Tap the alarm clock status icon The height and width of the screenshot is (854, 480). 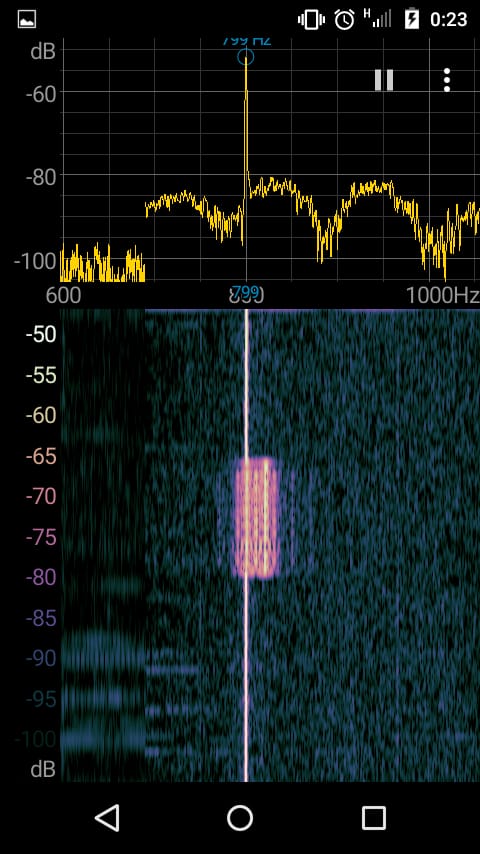[344, 20]
